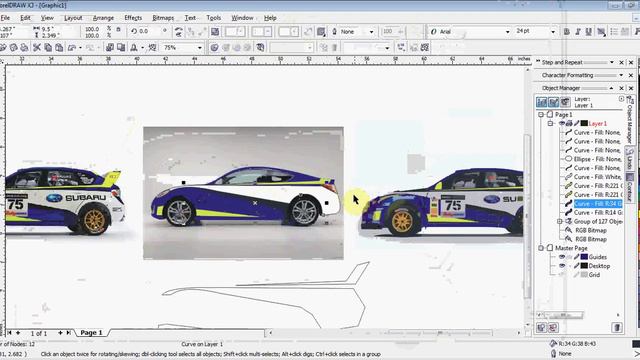Open the Tools menu

click(213, 18)
